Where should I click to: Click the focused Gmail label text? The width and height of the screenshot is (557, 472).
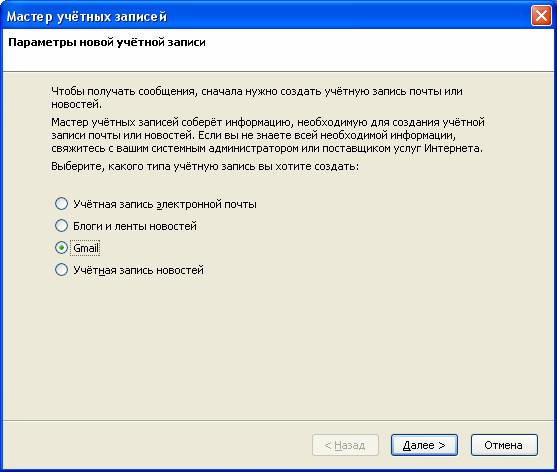click(86, 248)
